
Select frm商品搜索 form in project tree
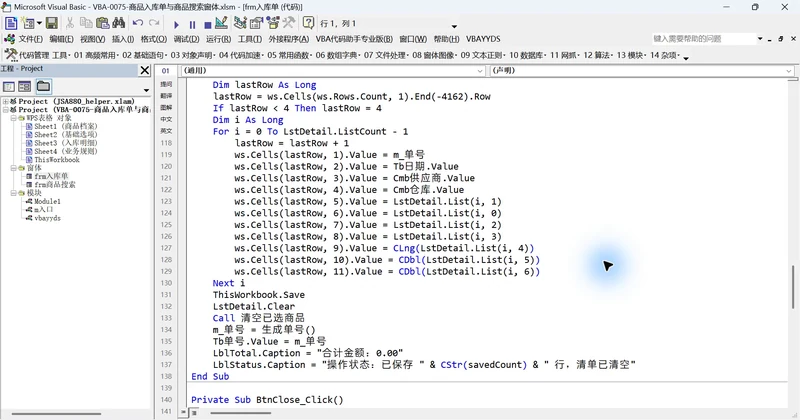(x=51, y=185)
